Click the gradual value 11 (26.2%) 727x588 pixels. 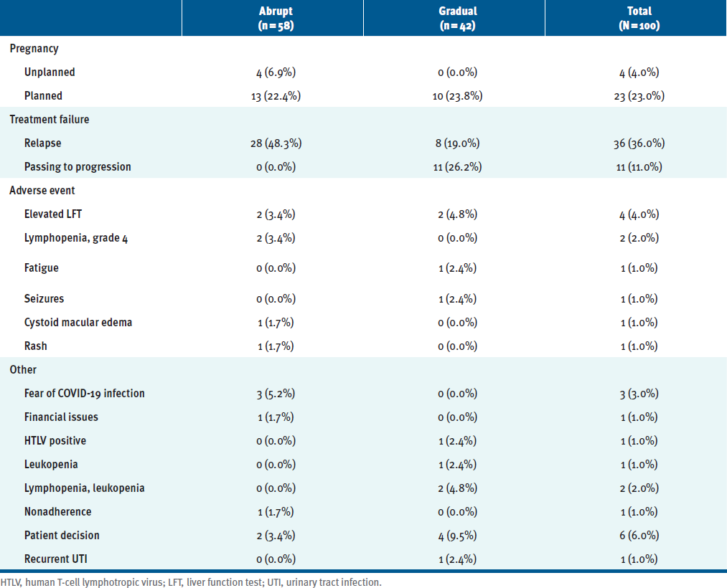click(x=458, y=167)
